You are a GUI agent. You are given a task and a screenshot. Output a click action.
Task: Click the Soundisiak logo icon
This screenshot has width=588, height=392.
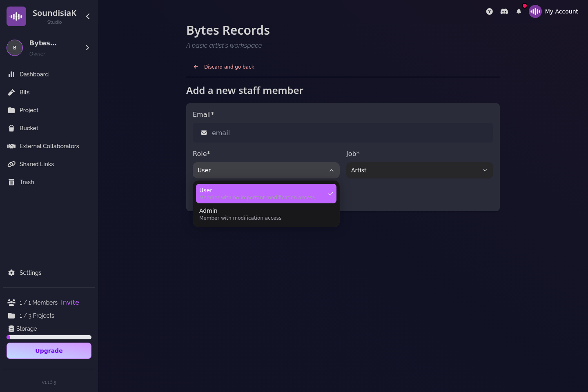[x=16, y=16]
